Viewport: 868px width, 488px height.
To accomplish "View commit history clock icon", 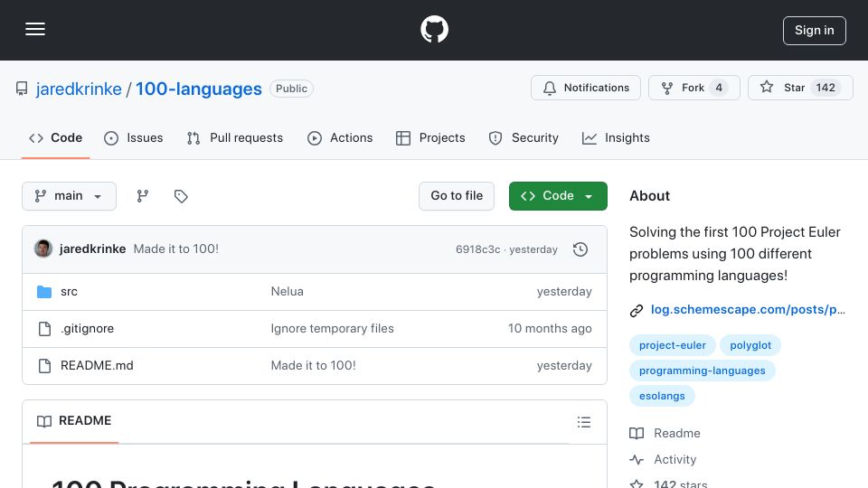I will (x=580, y=249).
